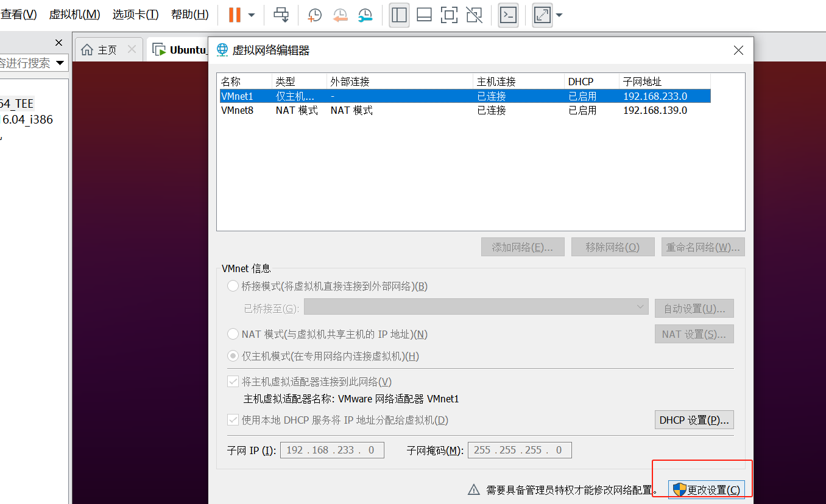Open the 帮助(H) menu
The height and width of the screenshot is (504, 826).
click(x=189, y=15)
